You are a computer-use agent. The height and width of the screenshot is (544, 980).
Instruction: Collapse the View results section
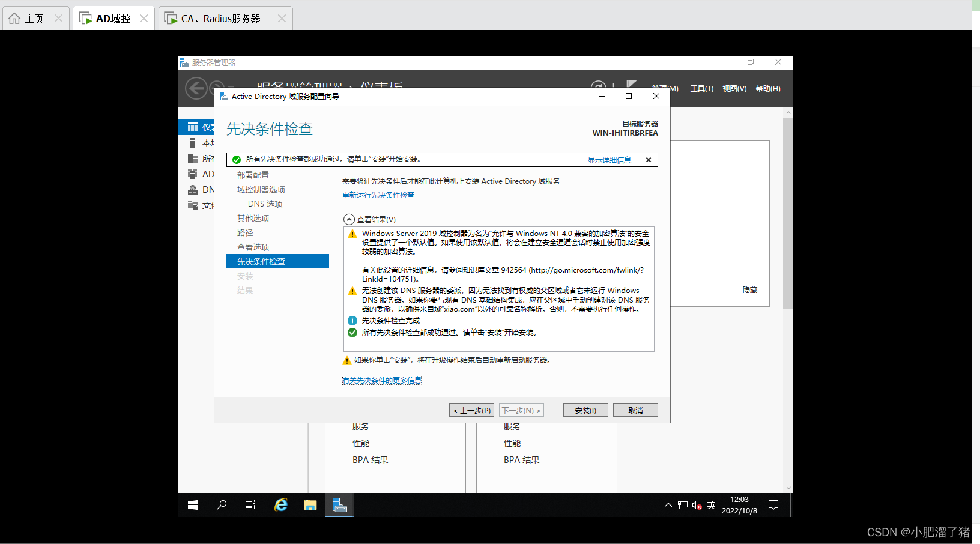(x=349, y=219)
